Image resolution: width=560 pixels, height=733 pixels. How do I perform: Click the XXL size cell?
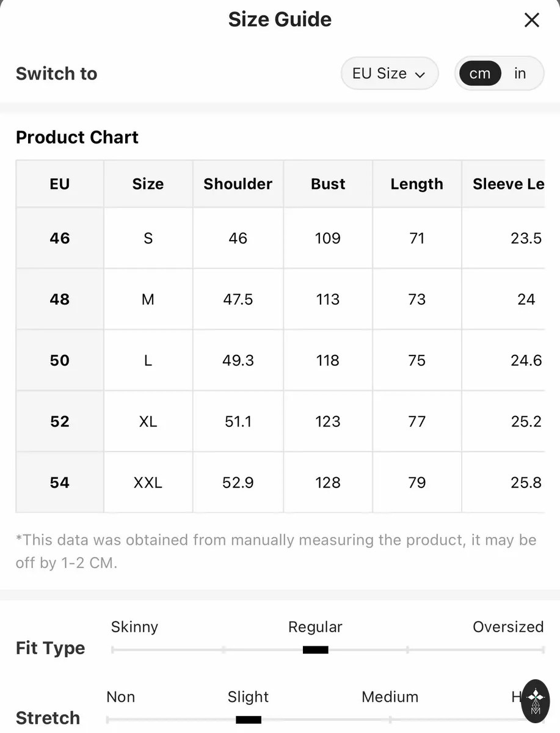pyautogui.click(x=148, y=483)
